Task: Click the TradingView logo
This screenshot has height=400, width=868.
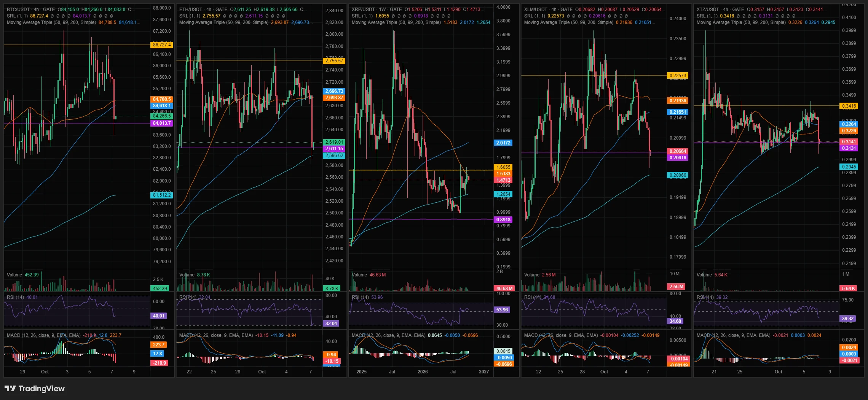Action: 35,388
